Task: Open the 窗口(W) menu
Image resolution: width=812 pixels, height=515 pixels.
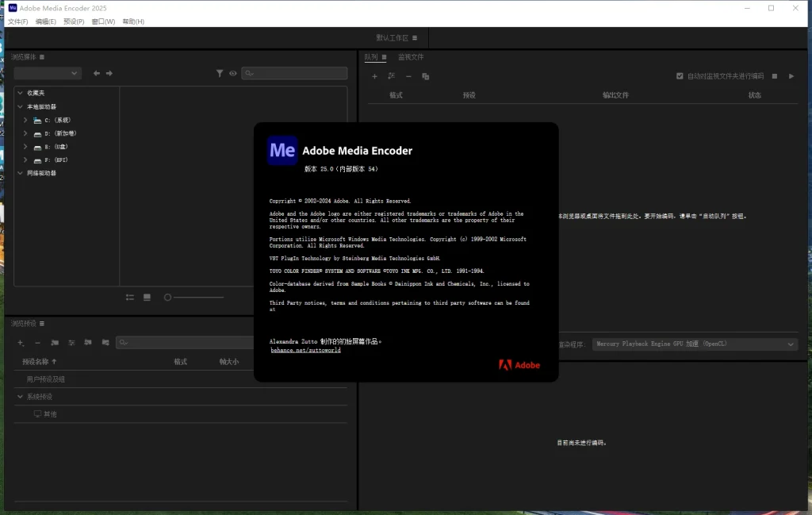Action: (x=103, y=21)
